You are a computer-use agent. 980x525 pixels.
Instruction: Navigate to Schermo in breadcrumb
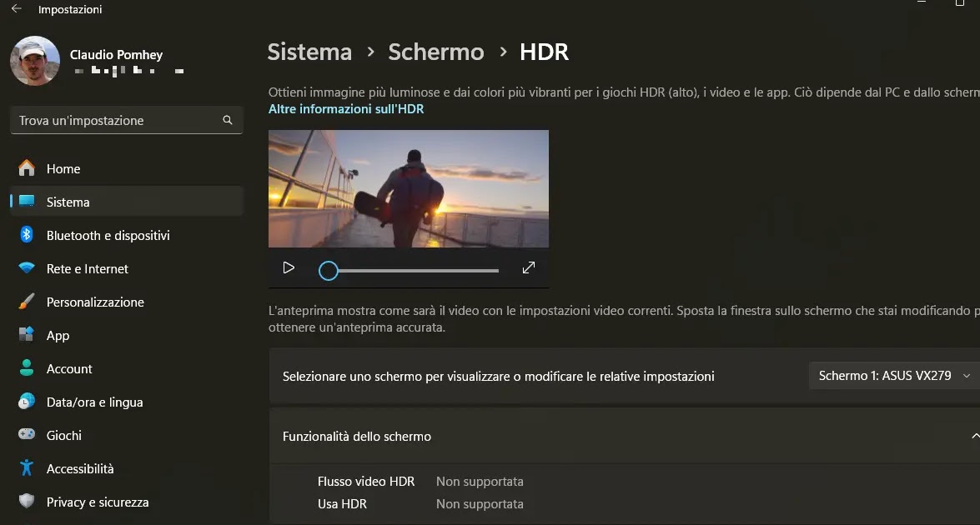tap(435, 52)
